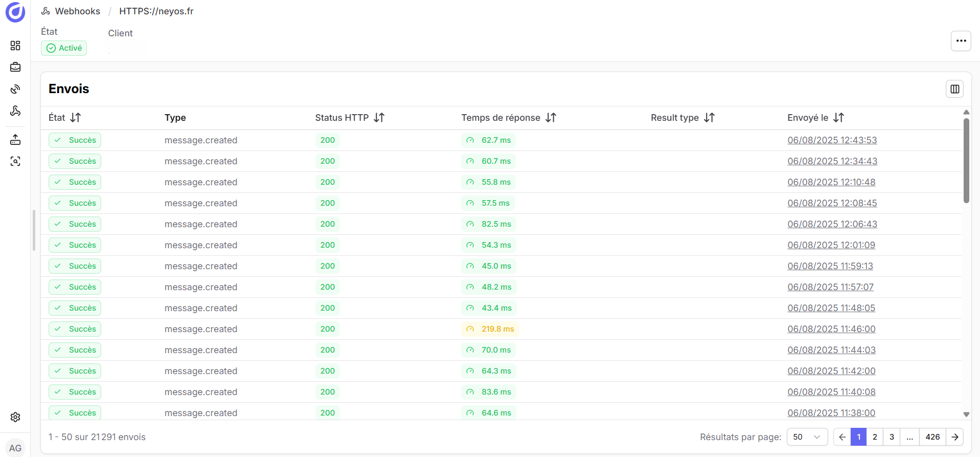The height and width of the screenshot is (457, 980).
Task: Click the scan frame icon in sidebar
Action: (15, 162)
